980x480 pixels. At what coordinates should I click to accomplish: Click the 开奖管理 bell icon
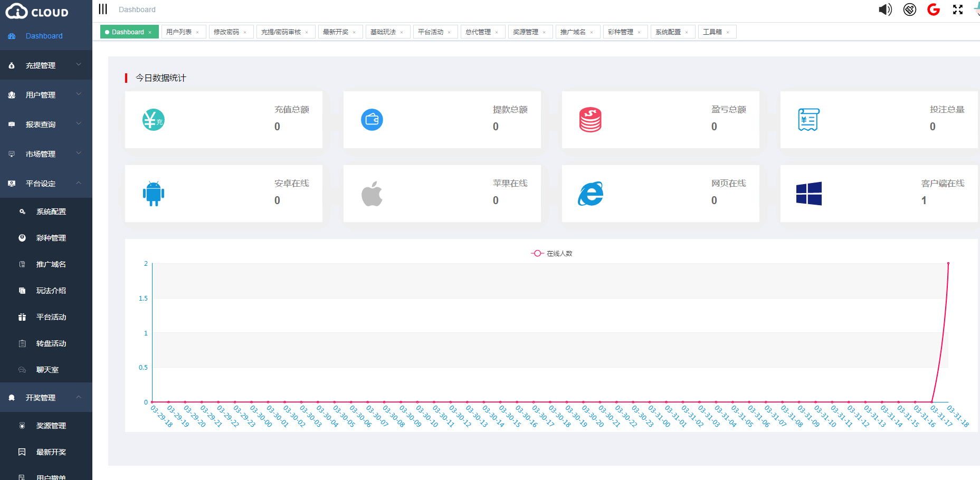click(12, 398)
